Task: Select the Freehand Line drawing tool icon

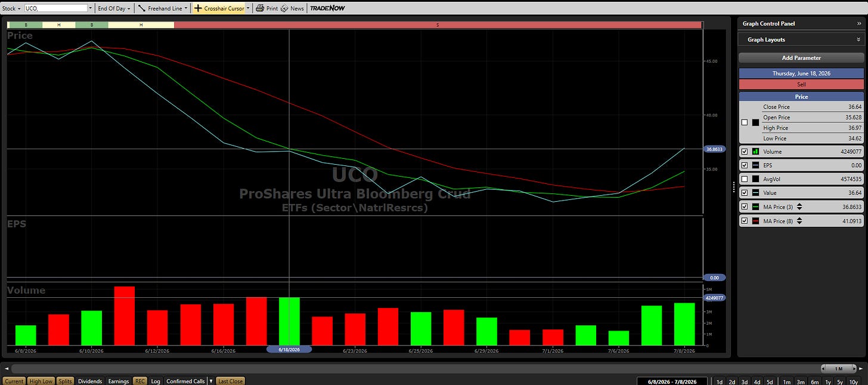Action: tap(142, 8)
